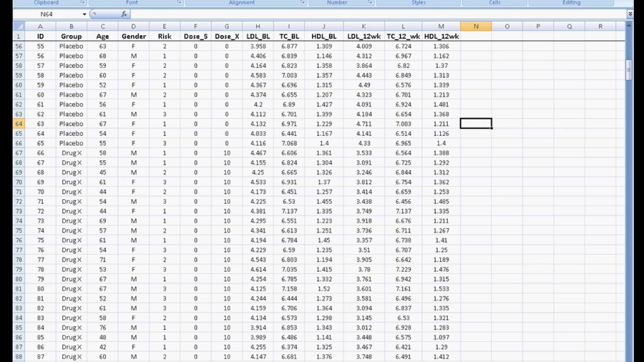Click inside the formula bar input

[377, 14]
